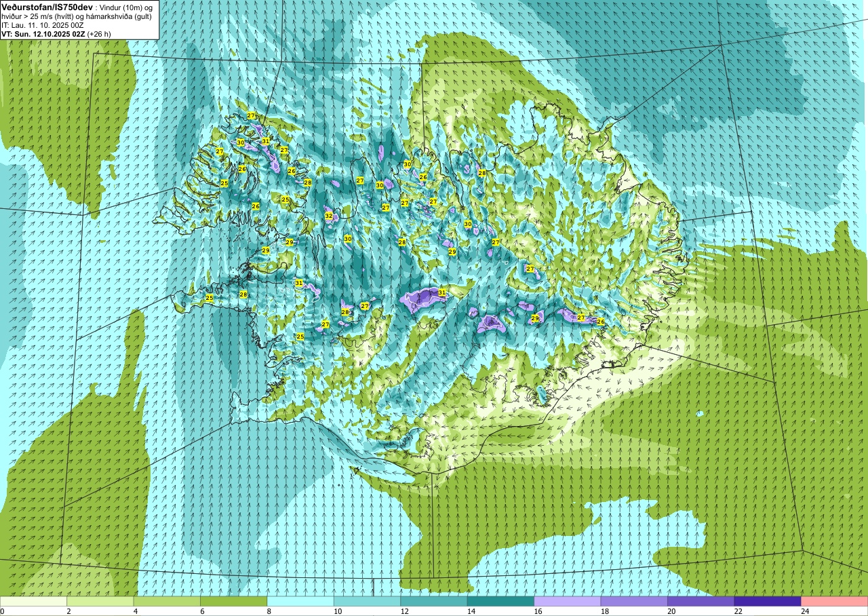Click the "Veðurstofan/IS750dev" title text
The height and width of the screenshot is (616, 868).
[x=47, y=6]
